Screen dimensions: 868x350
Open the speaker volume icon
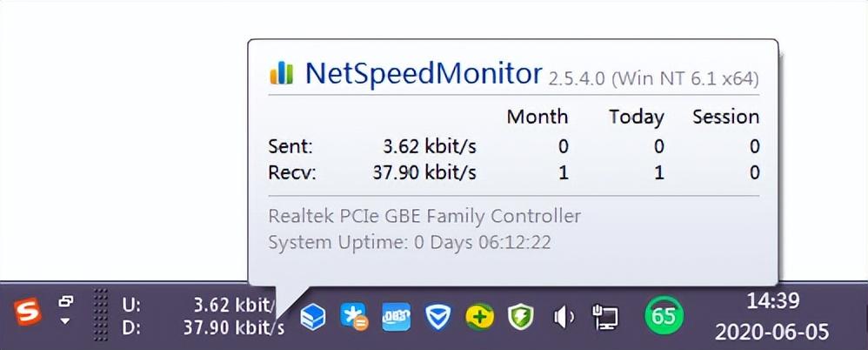click(564, 317)
